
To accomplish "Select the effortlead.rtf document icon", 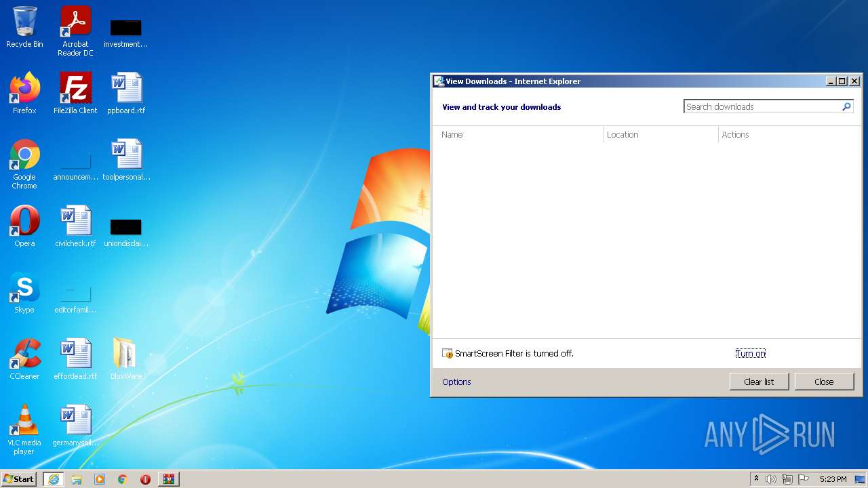I will tap(75, 359).
